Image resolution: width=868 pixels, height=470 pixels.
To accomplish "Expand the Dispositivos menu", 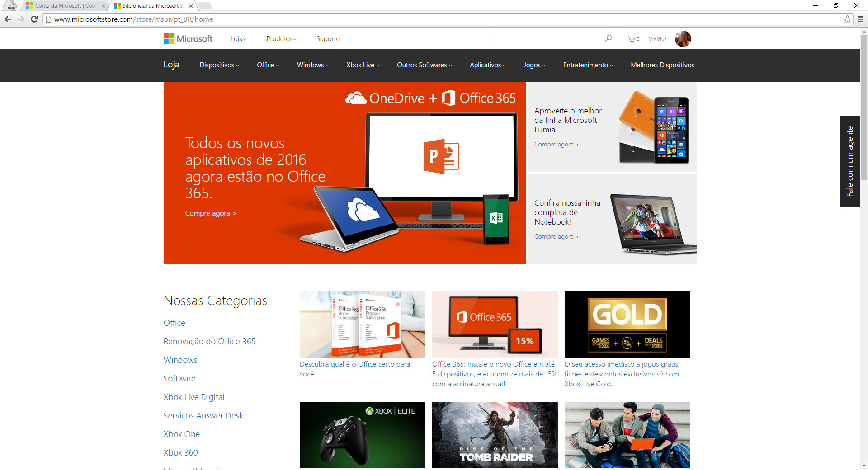I will point(219,65).
